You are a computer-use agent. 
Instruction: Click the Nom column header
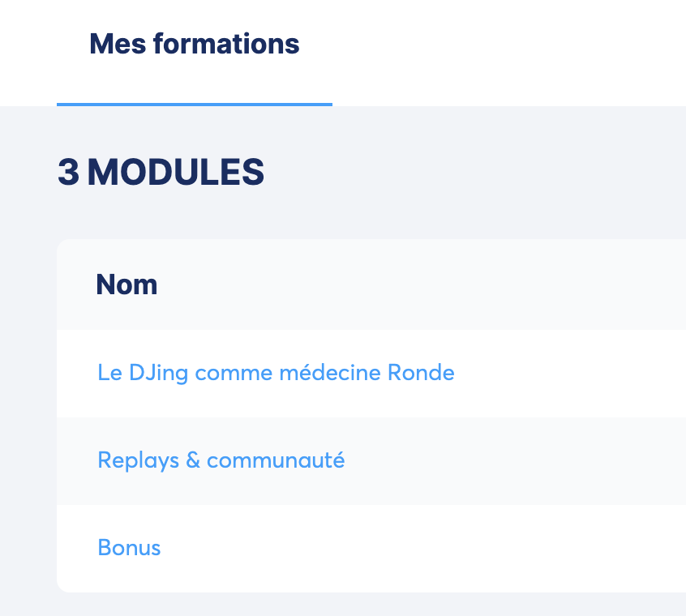pyautogui.click(x=126, y=284)
